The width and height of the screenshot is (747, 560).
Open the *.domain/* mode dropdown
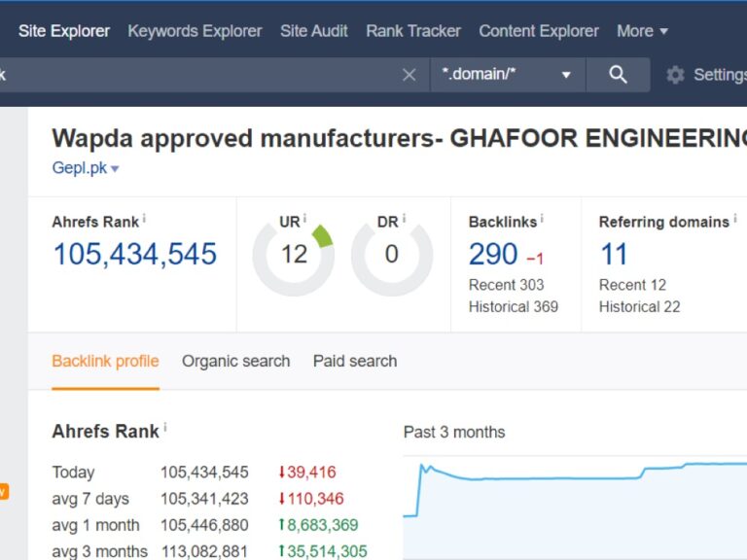508,75
